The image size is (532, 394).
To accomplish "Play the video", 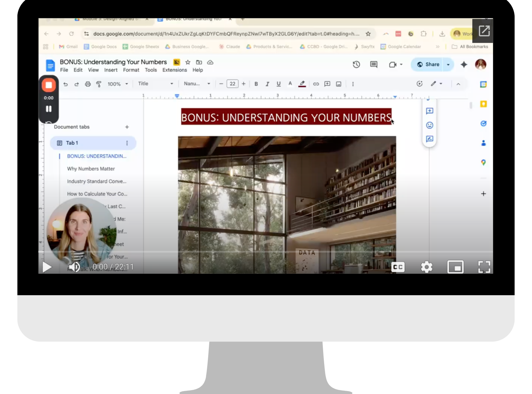I will (47, 267).
